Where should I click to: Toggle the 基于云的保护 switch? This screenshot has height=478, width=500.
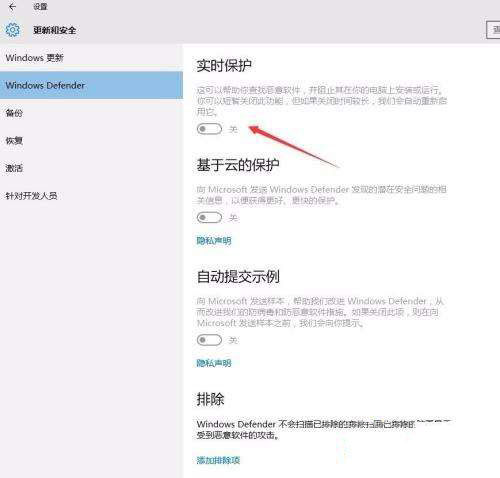tap(209, 218)
